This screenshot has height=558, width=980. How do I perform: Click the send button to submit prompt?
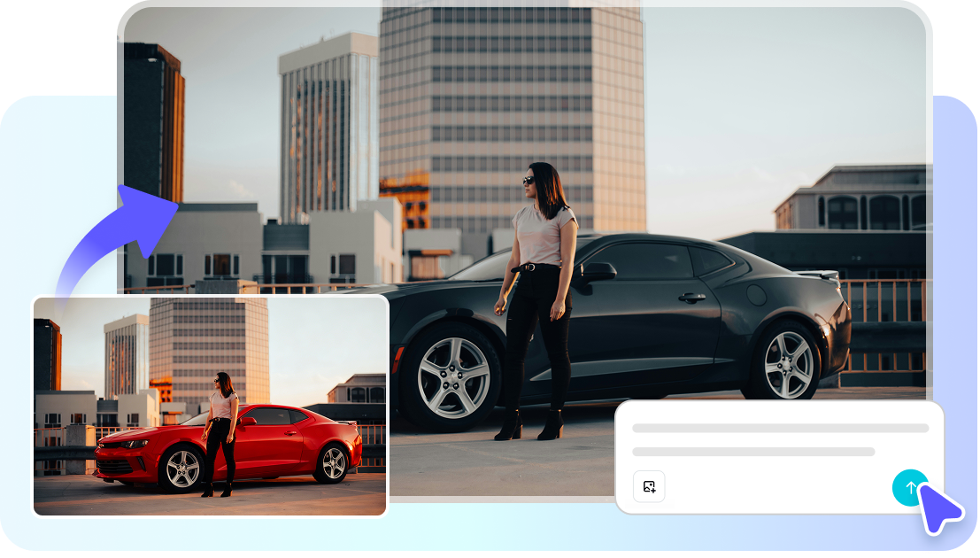click(911, 487)
